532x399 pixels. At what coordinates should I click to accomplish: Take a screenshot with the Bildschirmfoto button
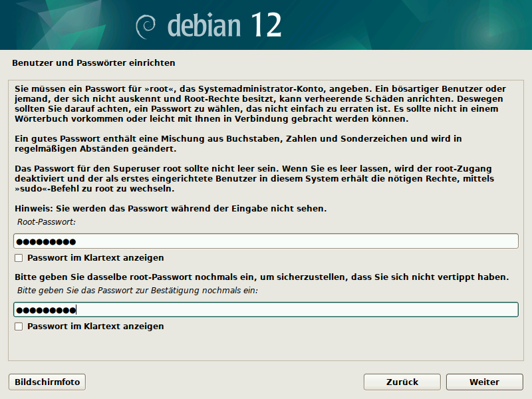pyautogui.click(x=47, y=382)
